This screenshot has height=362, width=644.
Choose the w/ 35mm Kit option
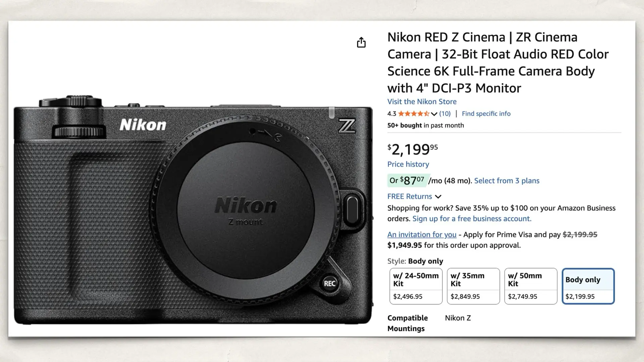tap(473, 286)
